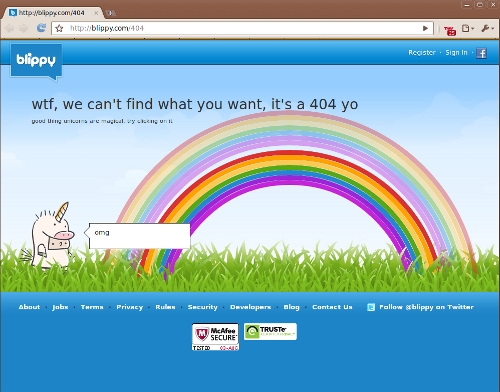
Task: Click the blippy logo
Action: tap(36, 62)
